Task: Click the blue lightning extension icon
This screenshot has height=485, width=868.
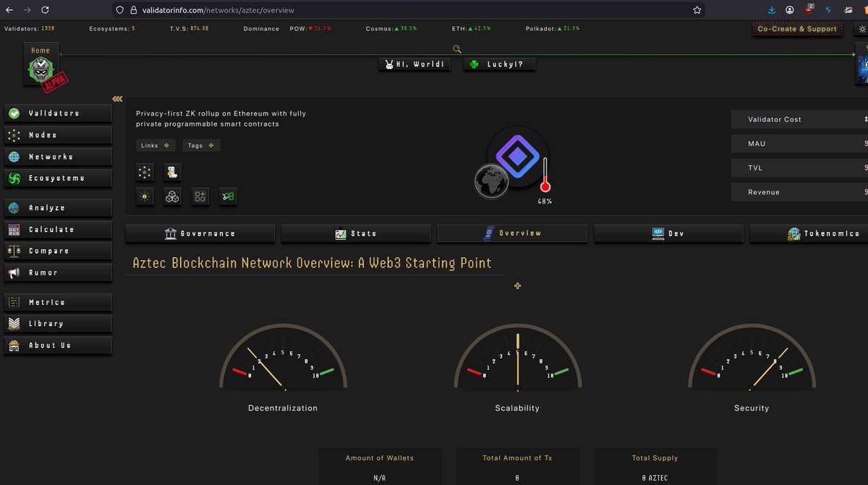Action: 829,10
